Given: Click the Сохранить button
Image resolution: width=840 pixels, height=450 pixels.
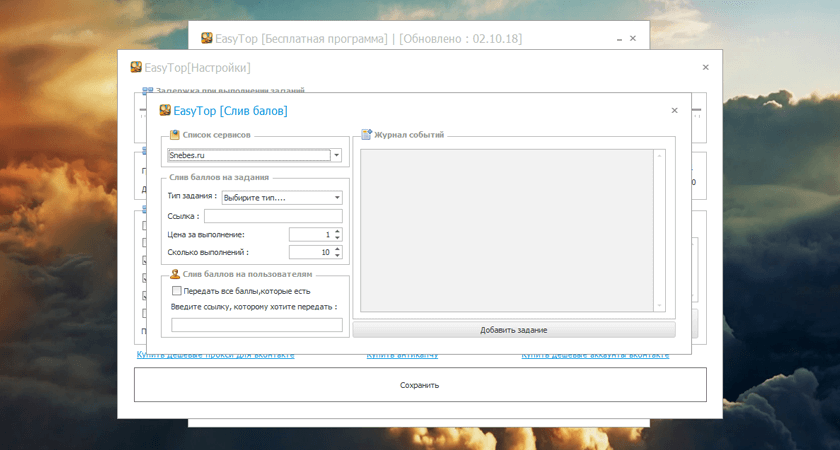Looking at the screenshot, I should 420,385.
